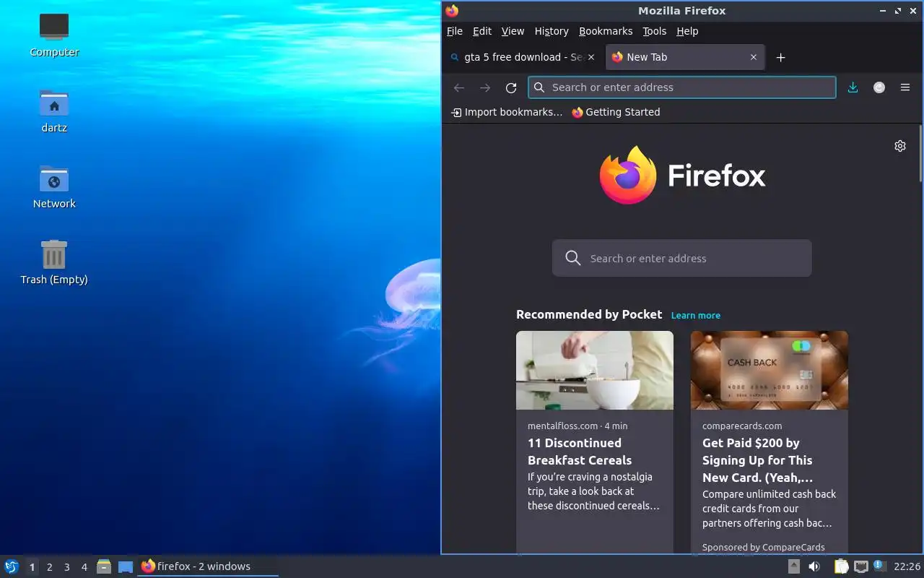This screenshot has width=924, height=578.
Task: Open Getting Started bookmark
Action: [616, 112]
